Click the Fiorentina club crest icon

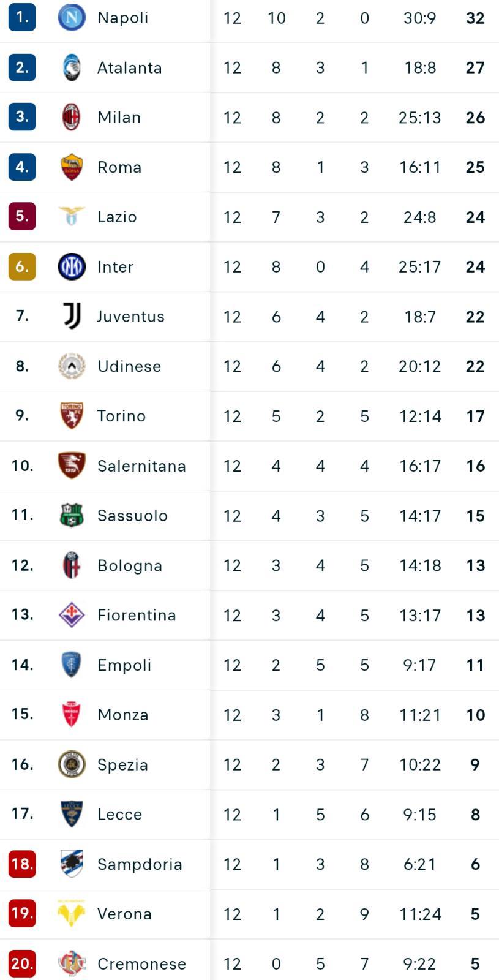click(x=72, y=615)
